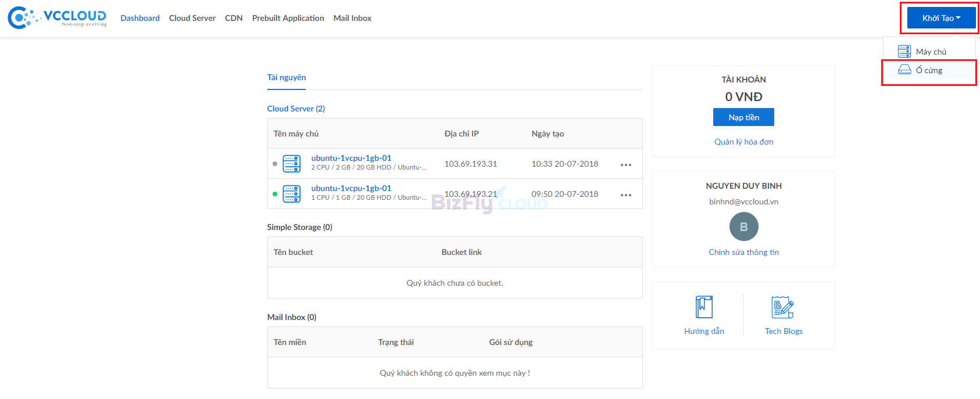
Task: Click the NGUYEN DUY BINH account name
Action: click(x=743, y=186)
